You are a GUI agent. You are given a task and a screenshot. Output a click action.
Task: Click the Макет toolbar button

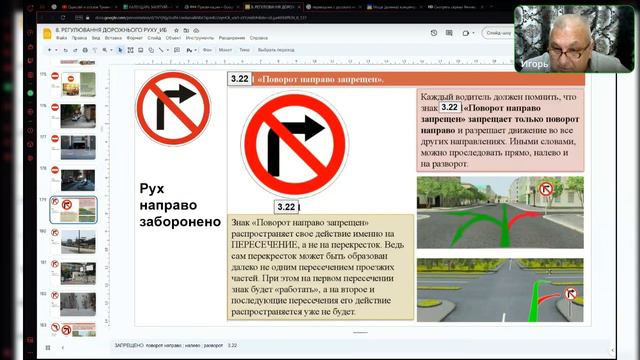point(225,50)
